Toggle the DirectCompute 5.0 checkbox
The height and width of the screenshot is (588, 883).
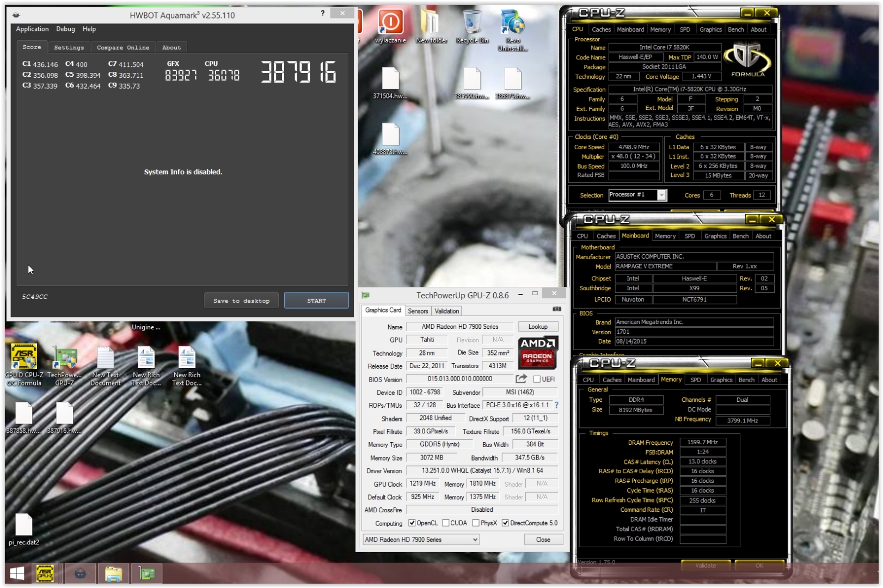505,523
